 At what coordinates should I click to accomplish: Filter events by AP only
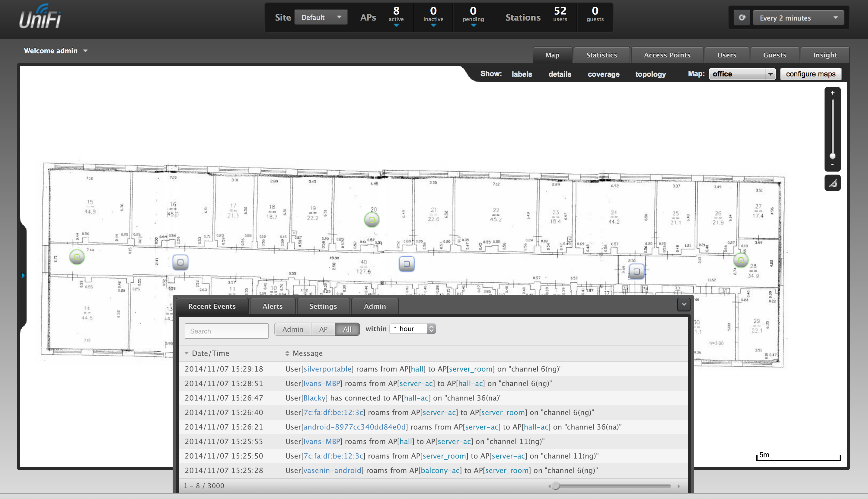pos(323,329)
